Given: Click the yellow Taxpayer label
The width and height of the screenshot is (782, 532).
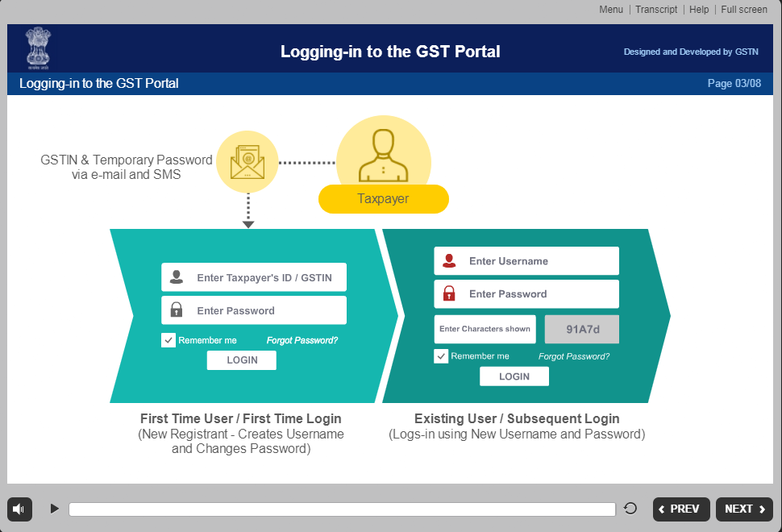Looking at the screenshot, I should (x=384, y=199).
